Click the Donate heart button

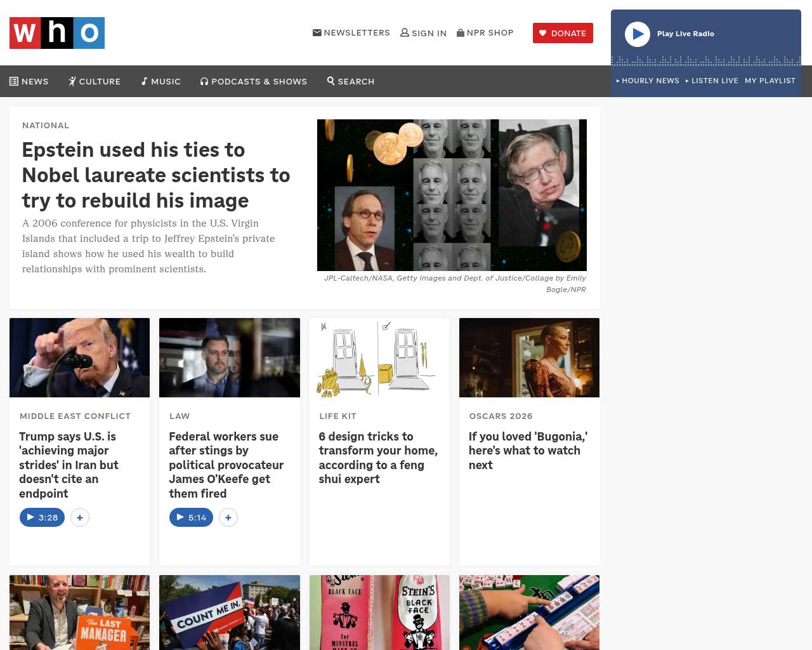pyautogui.click(x=563, y=33)
